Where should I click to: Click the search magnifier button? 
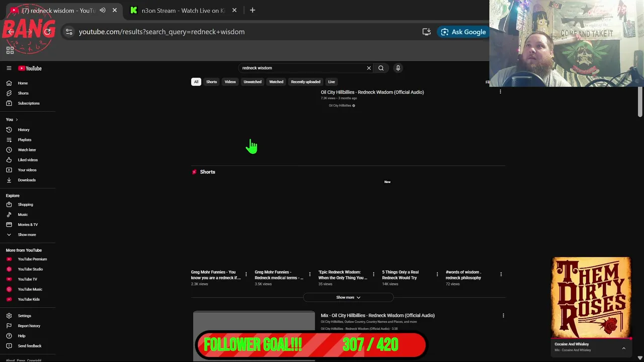pos(381,68)
